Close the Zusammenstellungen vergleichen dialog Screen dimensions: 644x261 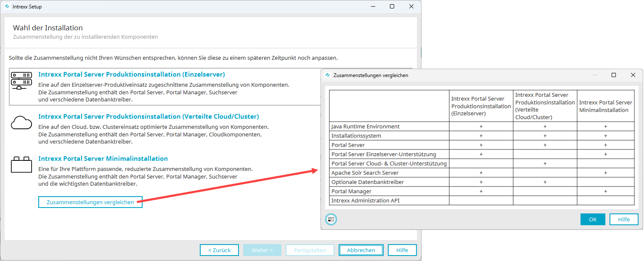point(633,75)
